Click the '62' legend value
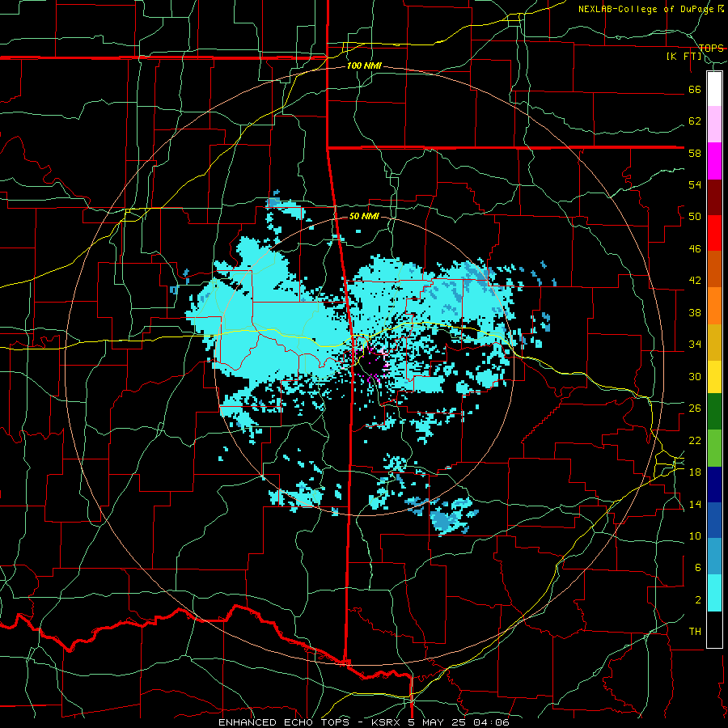 pyautogui.click(x=695, y=121)
